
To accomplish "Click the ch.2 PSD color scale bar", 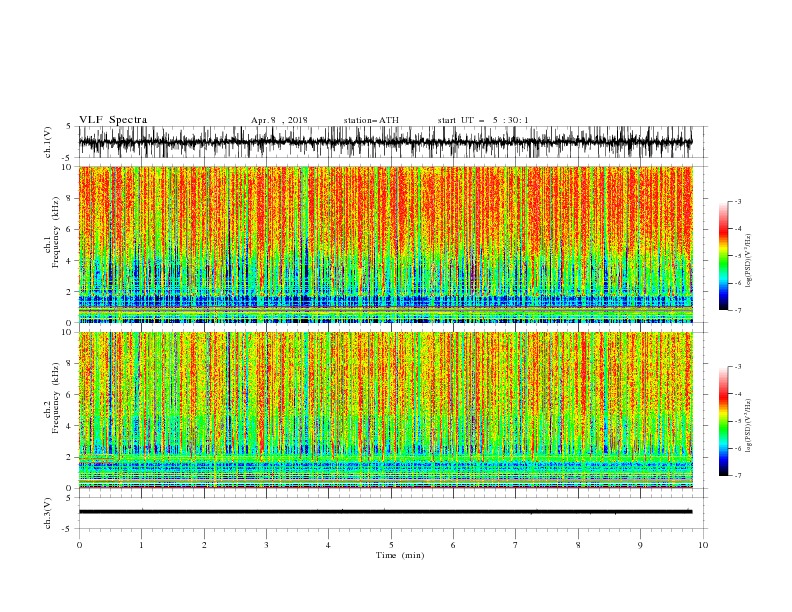I will (x=723, y=421).
